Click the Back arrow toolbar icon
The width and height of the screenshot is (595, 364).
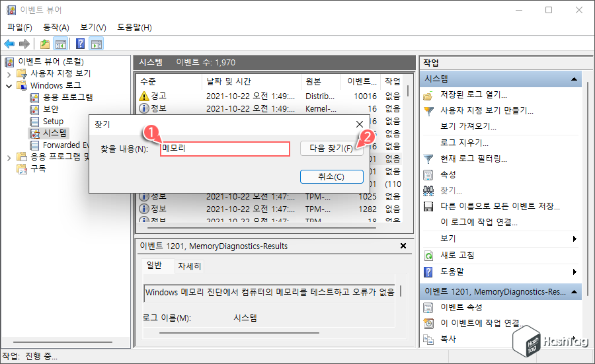pyautogui.click(x=9, y=44)
